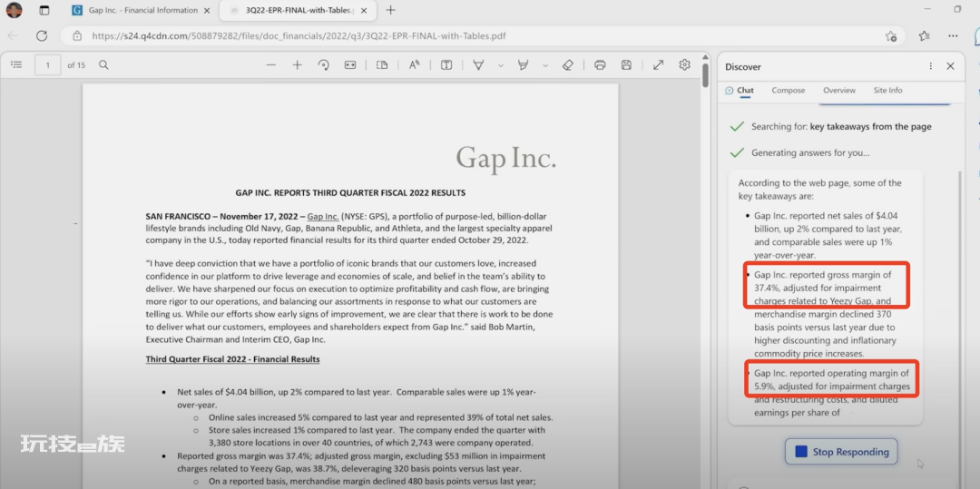Select the Draw pen tool
The image size is (980, 489).
point(479,65)
